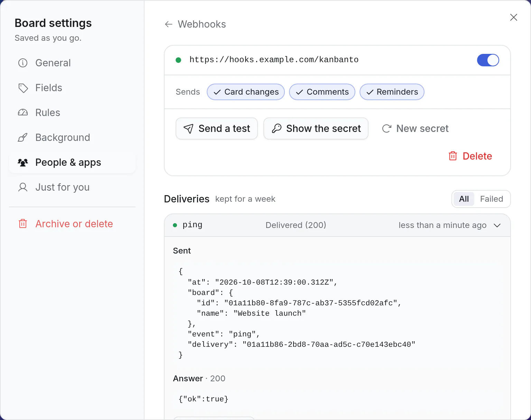Click the Background paintbrush icon
This screenshot has width=531, height=420.
point(23,137)
